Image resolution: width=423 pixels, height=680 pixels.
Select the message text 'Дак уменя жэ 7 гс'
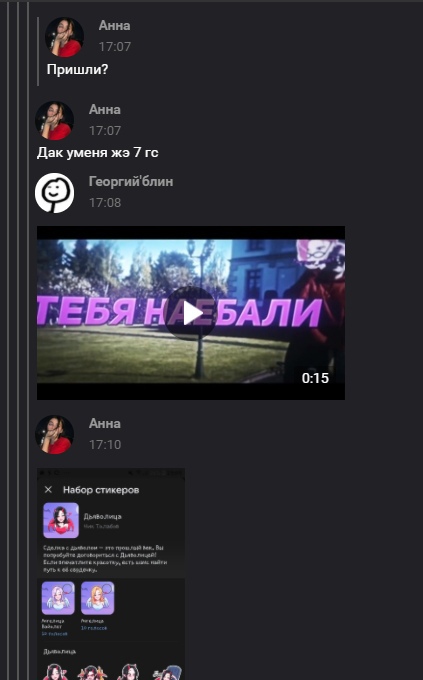tap(98, 153)
